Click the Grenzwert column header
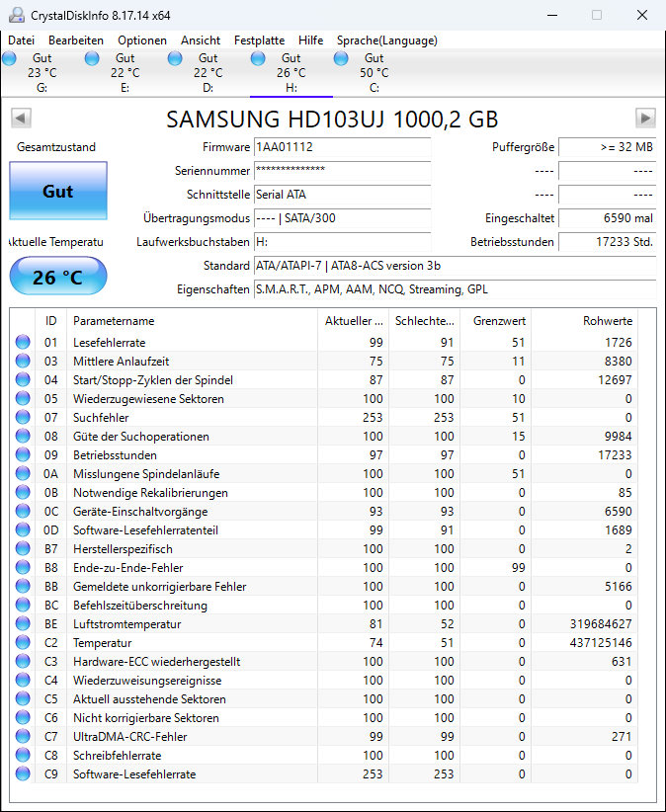This screenshot has width=666, height=812. (496, 321)
